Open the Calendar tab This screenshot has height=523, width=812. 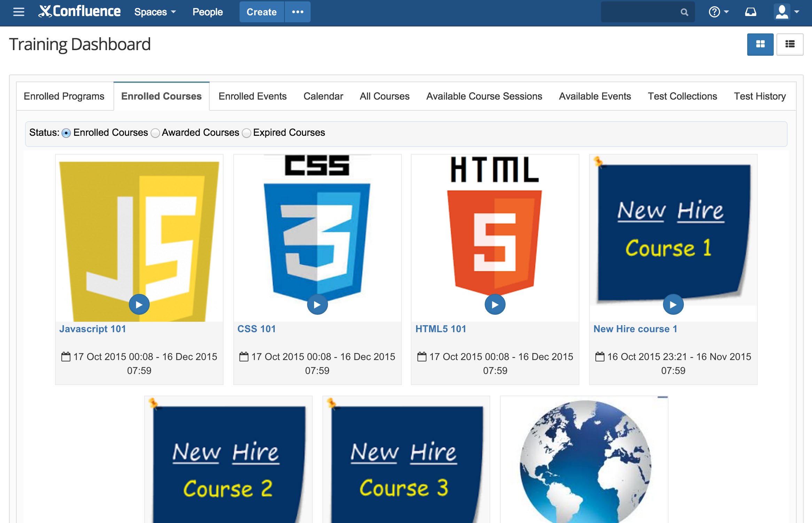(323, 96)
